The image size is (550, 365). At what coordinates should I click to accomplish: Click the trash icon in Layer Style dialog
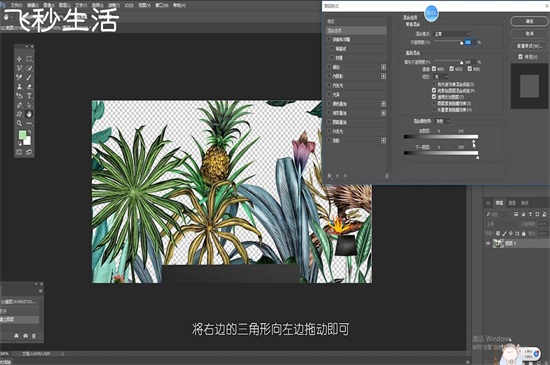tap(387, 176)
